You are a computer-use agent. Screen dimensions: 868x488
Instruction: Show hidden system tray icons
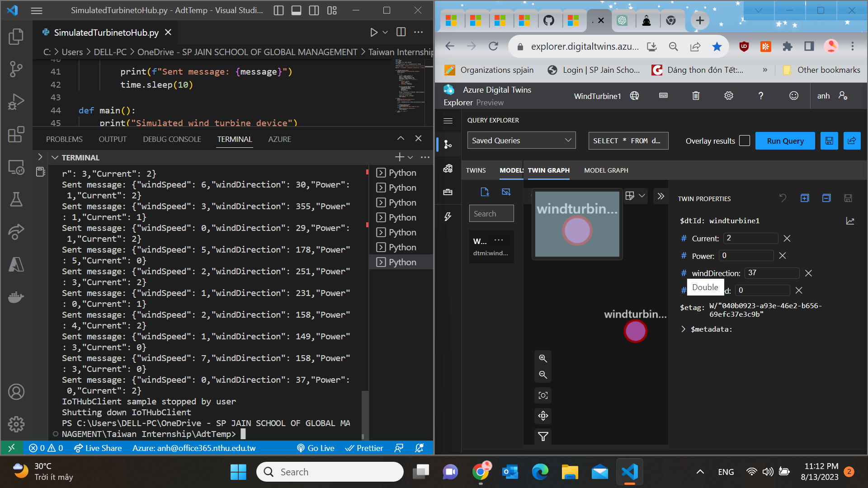[700, 472]
